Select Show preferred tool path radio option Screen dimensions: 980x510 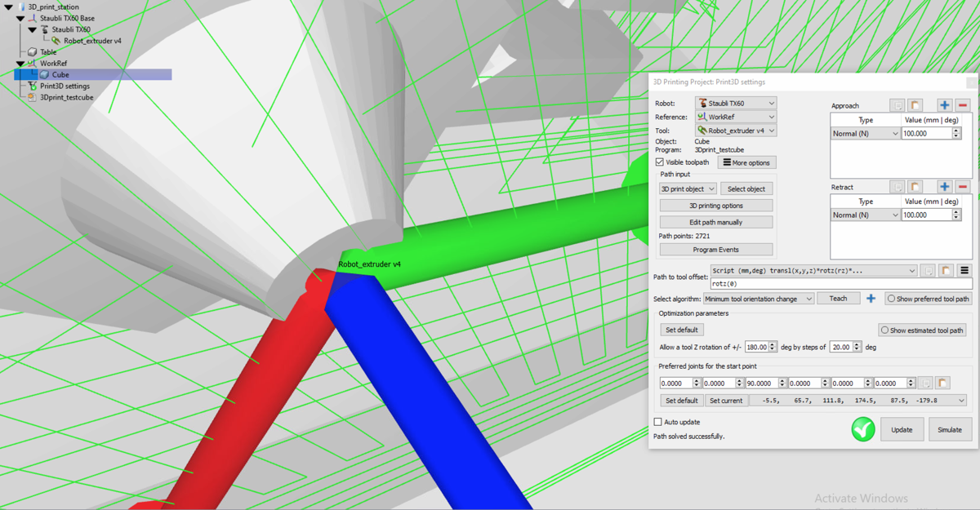(892, 299)
